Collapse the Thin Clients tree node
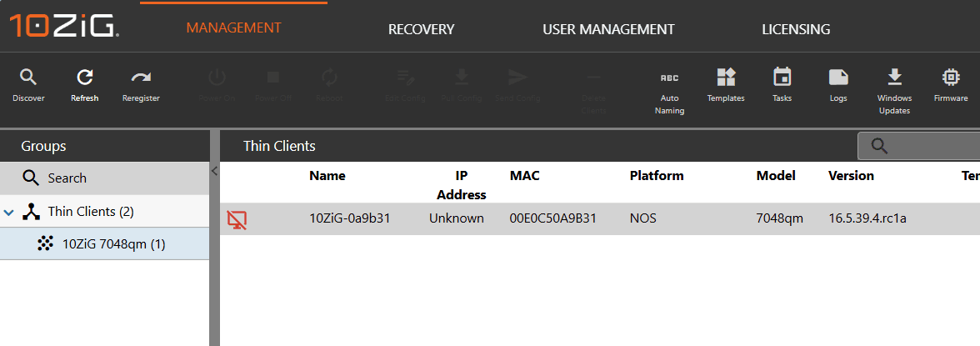 (x=9, y=212)
